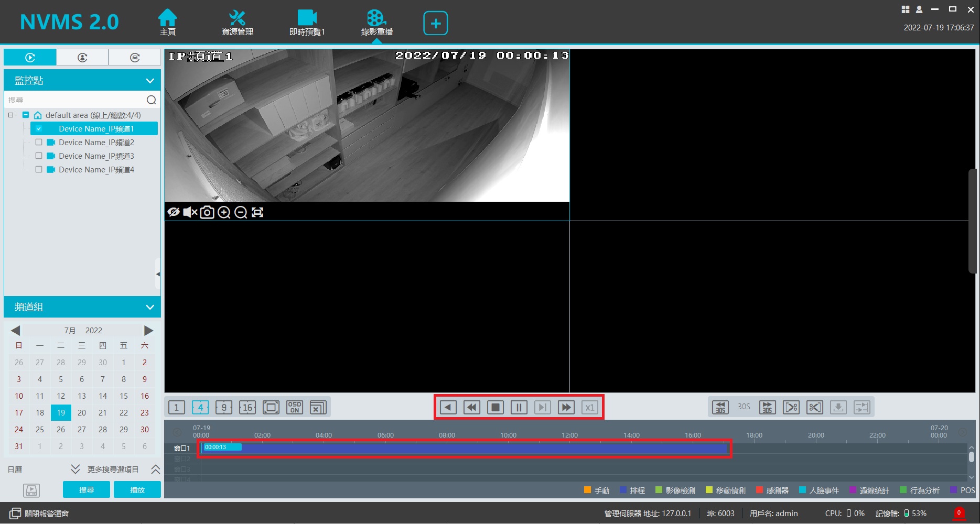Play video in reverse
Viewport: 980px width, 524px height.
click(x=448, y=407)
